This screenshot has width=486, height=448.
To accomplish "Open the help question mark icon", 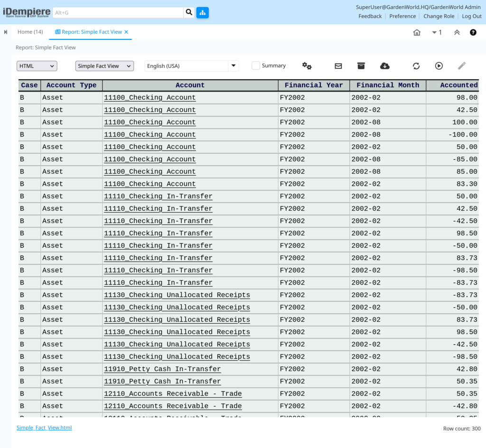I will (473, 32).
